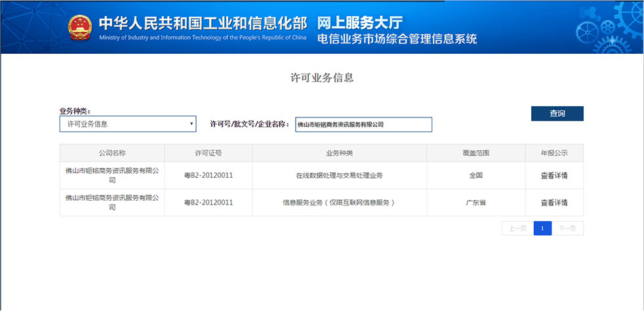Click the 覆盖范围 column header
The image size is (644, 311).
(x=476, y=153)
